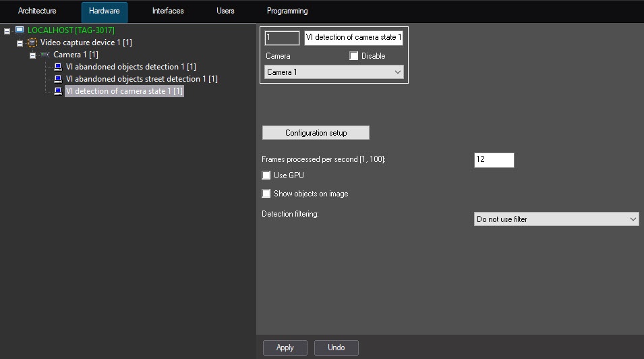Click the Frames processed per second field
This screenshot has width=644, height=359.
(494, 160)
